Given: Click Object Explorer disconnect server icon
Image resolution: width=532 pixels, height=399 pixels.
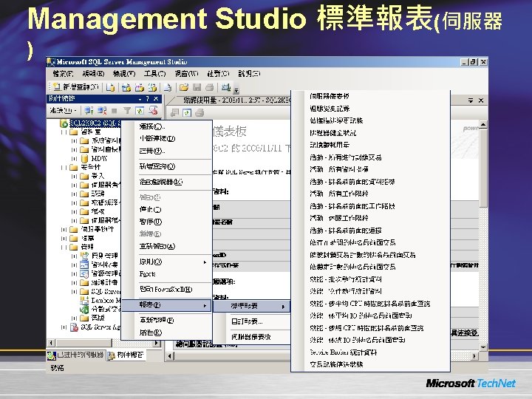Looking at the screenshot, I should click(x=102, y=110).
